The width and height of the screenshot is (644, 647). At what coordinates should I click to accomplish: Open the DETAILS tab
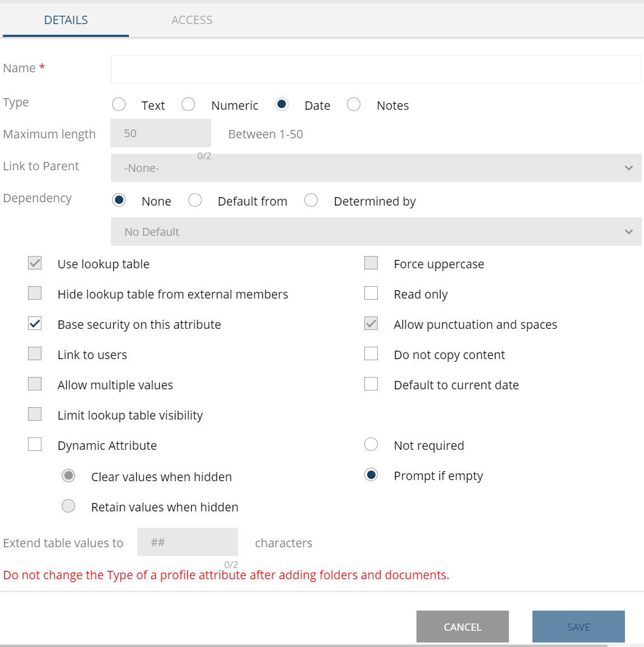[x=66, y=20]
